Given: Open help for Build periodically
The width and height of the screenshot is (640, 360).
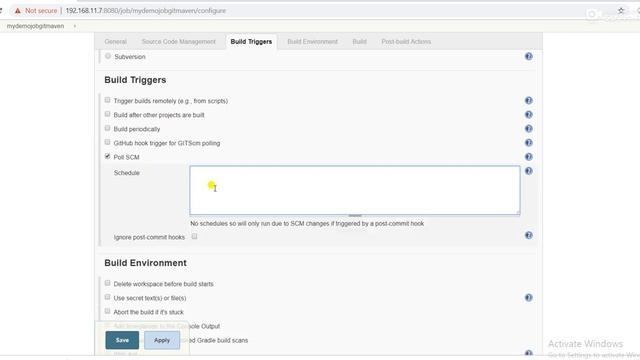Looking at the screenshot, I should point(529,129).
